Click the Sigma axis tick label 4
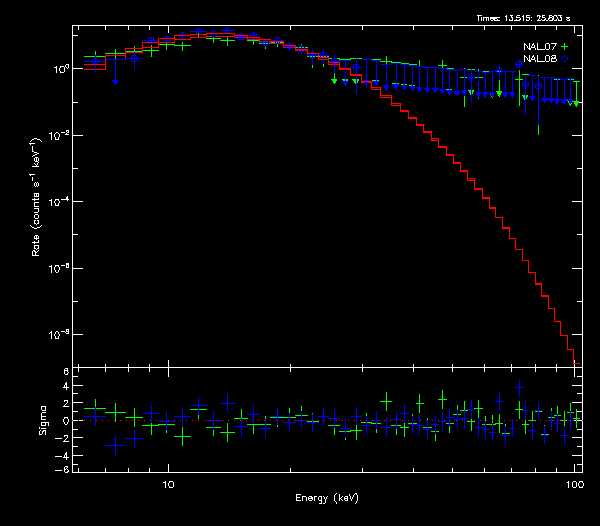600x526 pixels. click(x=66, y=388)
